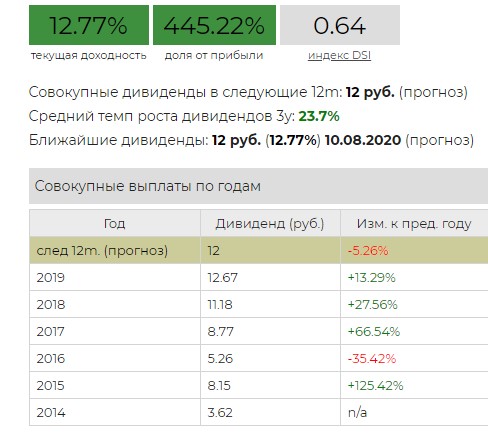Image resolution: width=488 pixels, height=433 pixels.
Task: Click the -5.26% forecast change value
Action: tap(368, 250)
